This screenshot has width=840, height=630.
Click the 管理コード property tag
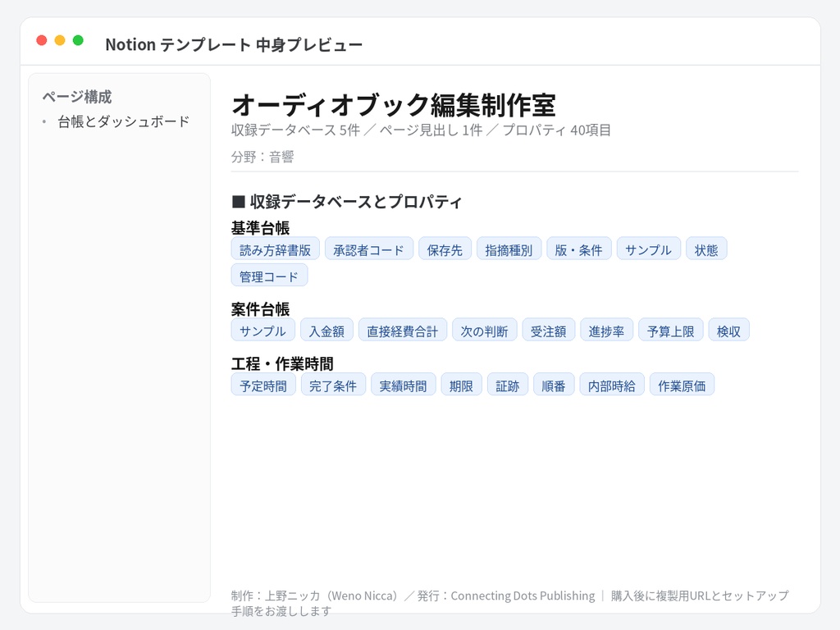(x=269, y=276)
